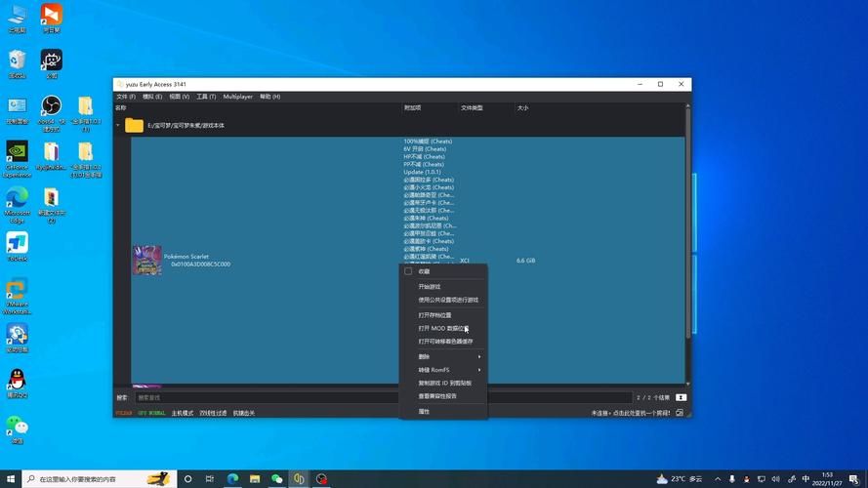Click the yellow game directory folder icon
Viewport: 868px width, 488px height.
134,126
